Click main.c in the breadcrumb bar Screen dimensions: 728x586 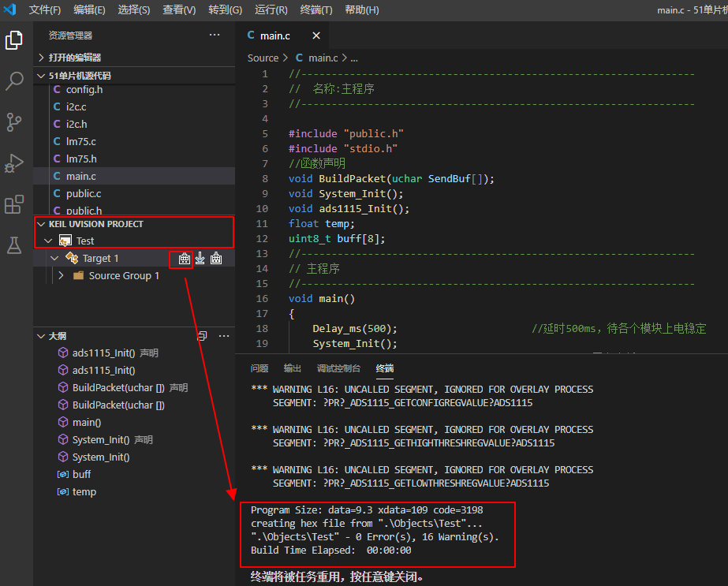point(322,57)
